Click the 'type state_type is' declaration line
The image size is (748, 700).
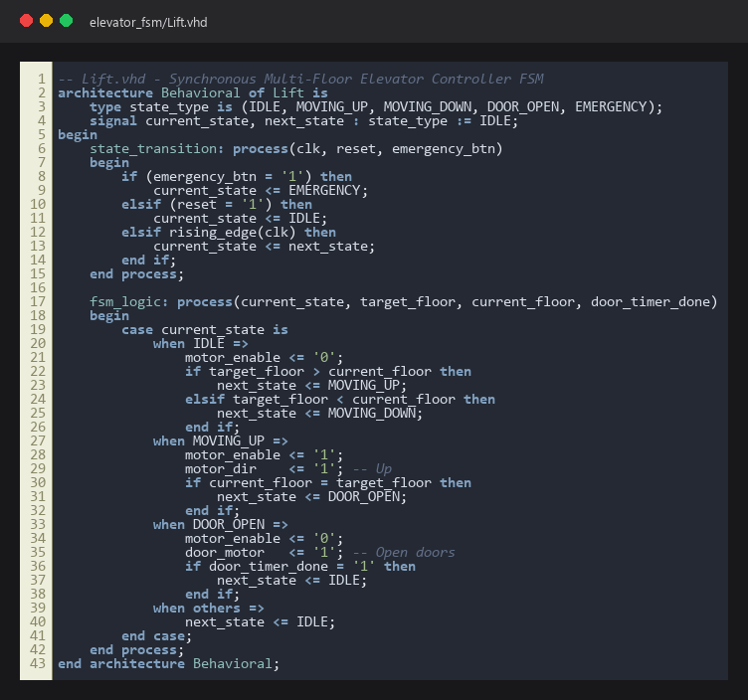click(376, 106)
